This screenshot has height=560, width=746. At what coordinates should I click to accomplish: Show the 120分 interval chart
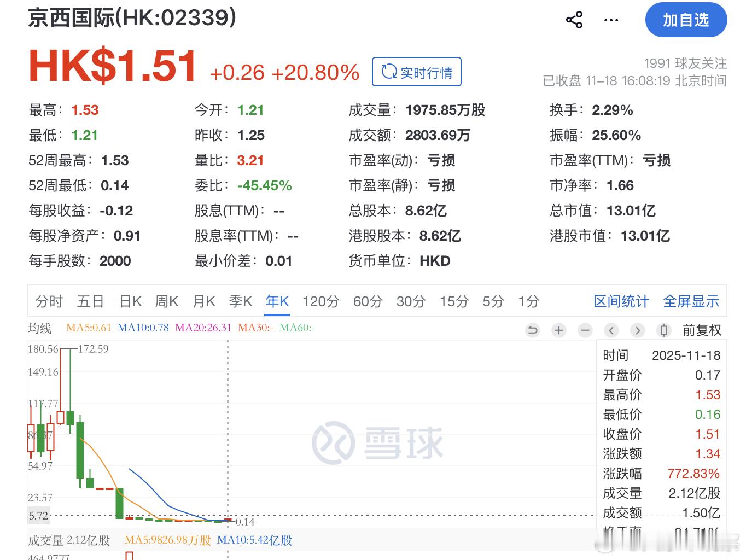point(321,301)
